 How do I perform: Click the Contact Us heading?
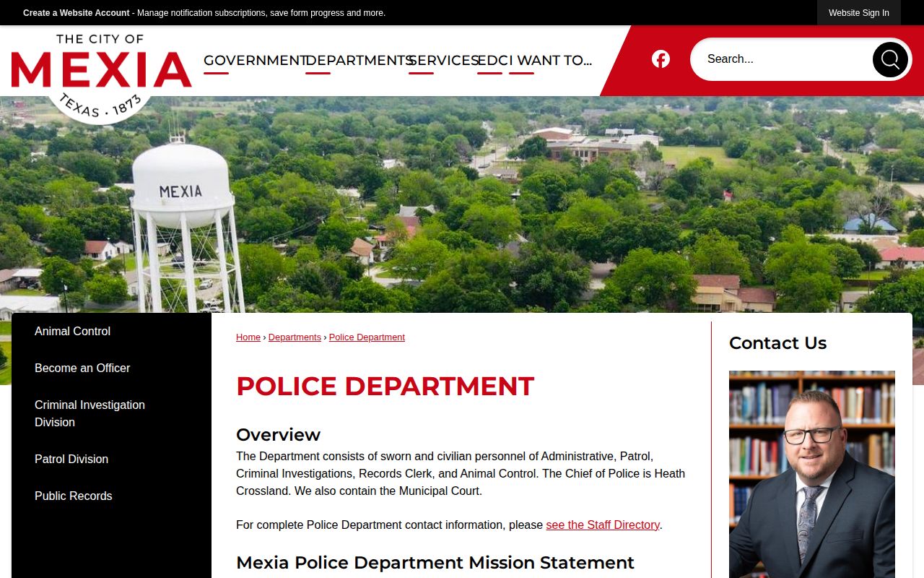777,343
